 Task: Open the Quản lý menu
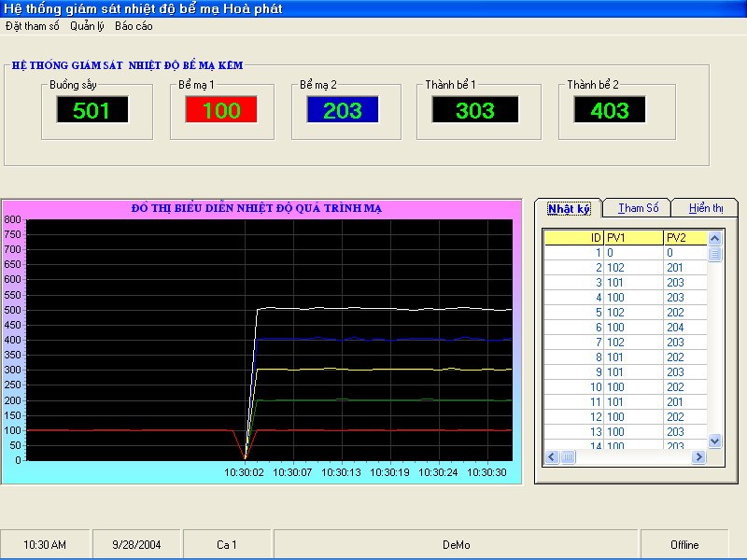(87, 26)
